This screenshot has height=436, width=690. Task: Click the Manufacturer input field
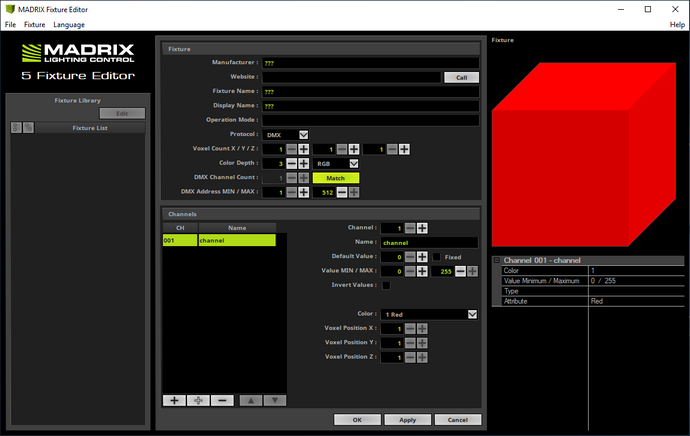371,63
